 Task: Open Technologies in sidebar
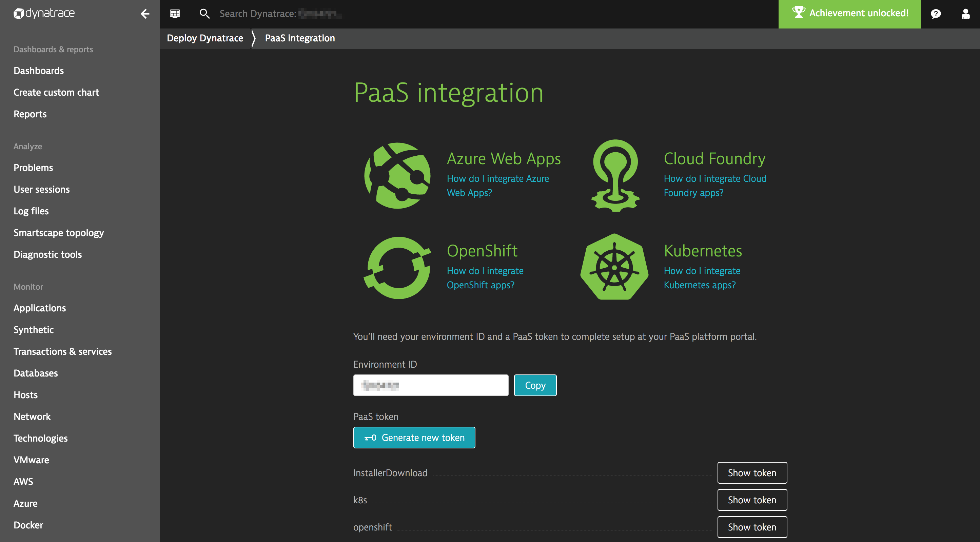[x=41, y=438]
